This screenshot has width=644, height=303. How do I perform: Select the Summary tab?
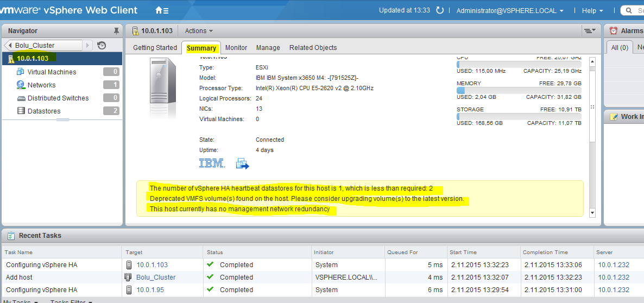201,48
